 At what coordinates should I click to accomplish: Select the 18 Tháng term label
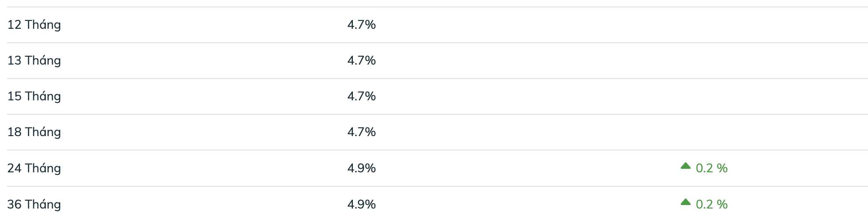[34, 132]
